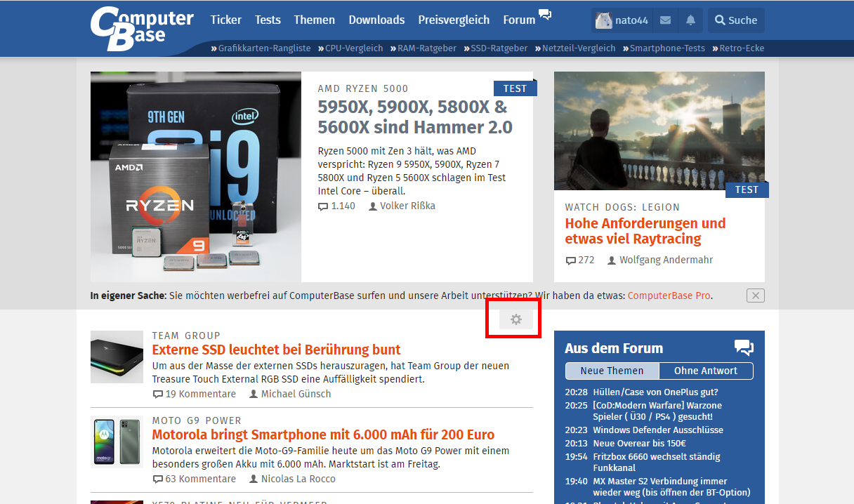This screenshot has width=854, height=504.
Task: Open thread Windows Defender Ausschlüsse
Action: click(658, 430)
